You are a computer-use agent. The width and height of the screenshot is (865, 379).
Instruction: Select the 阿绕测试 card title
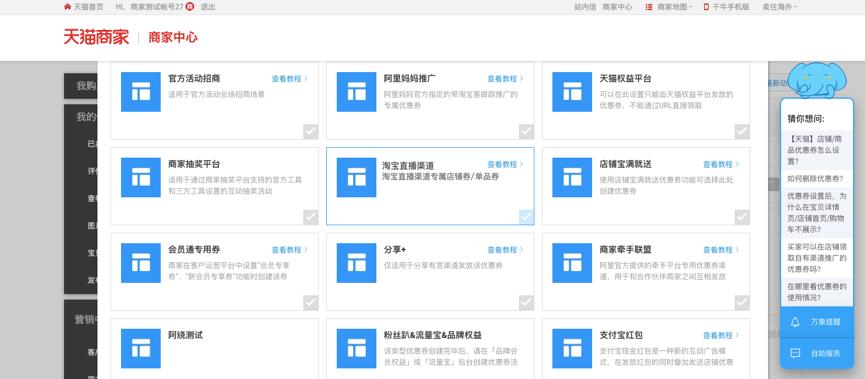click(185, 335)
